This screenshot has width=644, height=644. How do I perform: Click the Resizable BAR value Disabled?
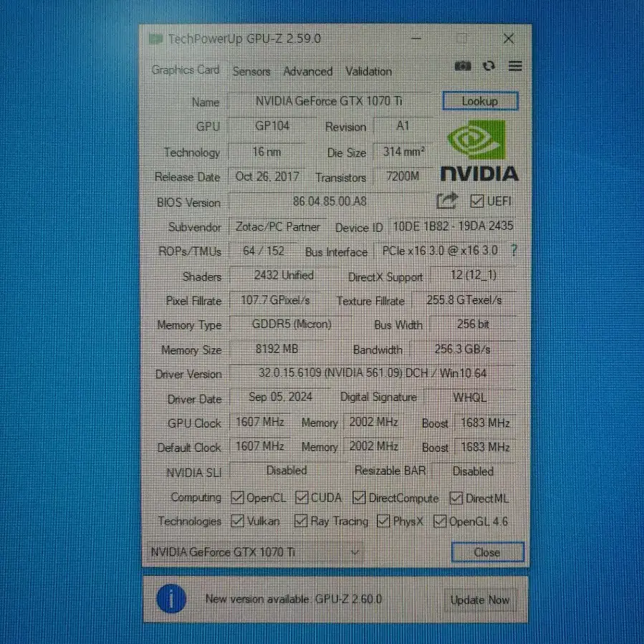click(473, 471)
